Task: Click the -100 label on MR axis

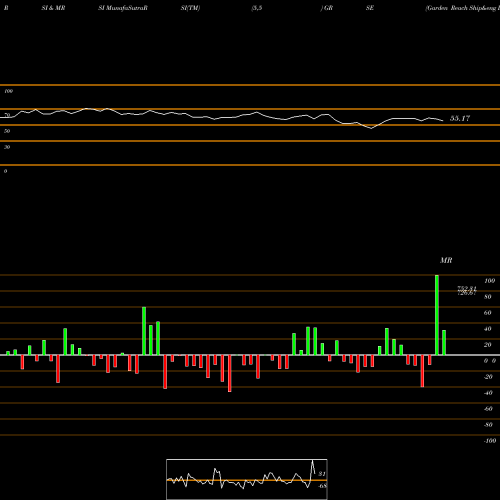Action: (490, 441)
